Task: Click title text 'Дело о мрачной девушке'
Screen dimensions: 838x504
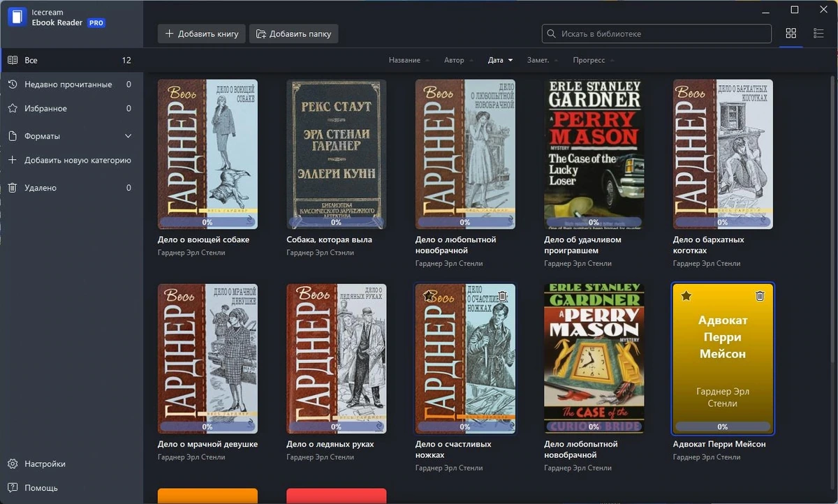Action: click(x=207, y=444)
